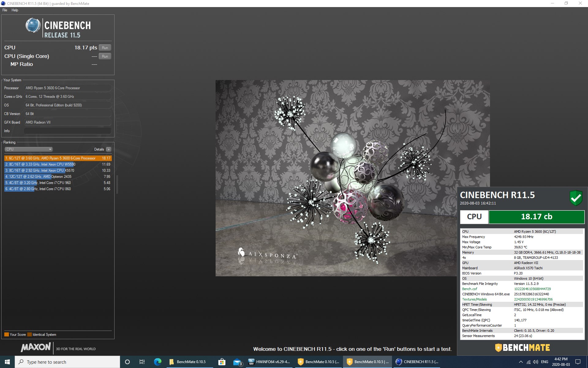
Task: Show hidden system tray icons
Action: coord(521,362)
